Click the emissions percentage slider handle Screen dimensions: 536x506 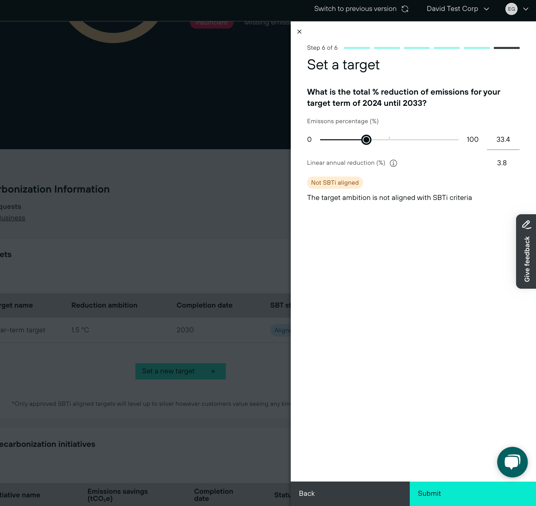(x=366, y=139)
